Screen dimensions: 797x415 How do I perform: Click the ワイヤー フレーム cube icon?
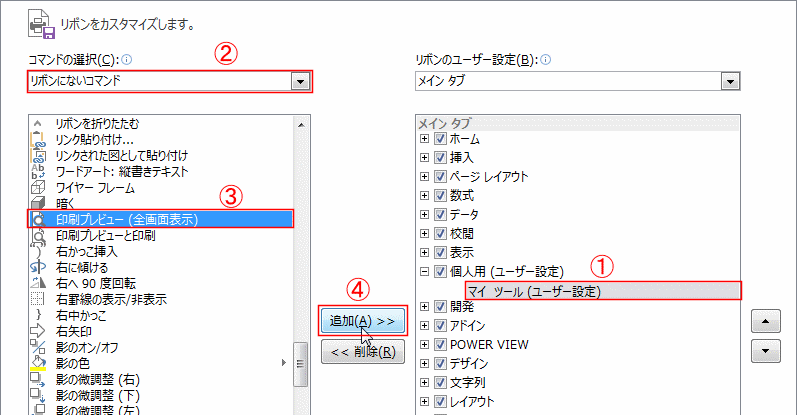[38, 188]
